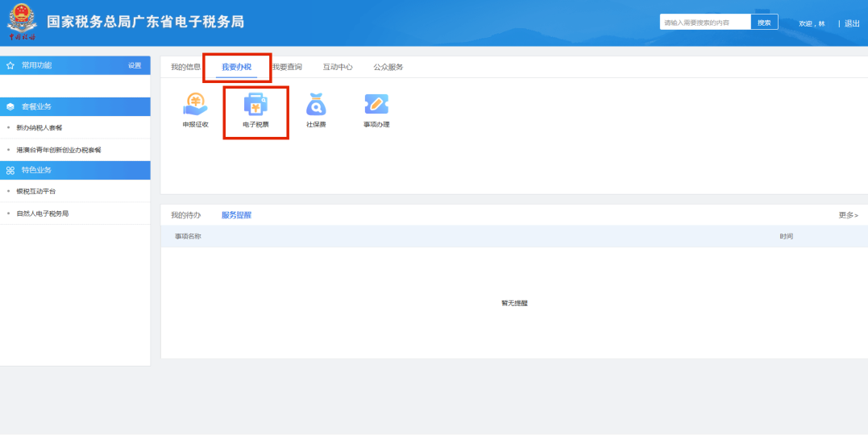The height and width of the screenshot is (435, 868).
Task: Open the 电子税票 icon
Action: point(255,104)
